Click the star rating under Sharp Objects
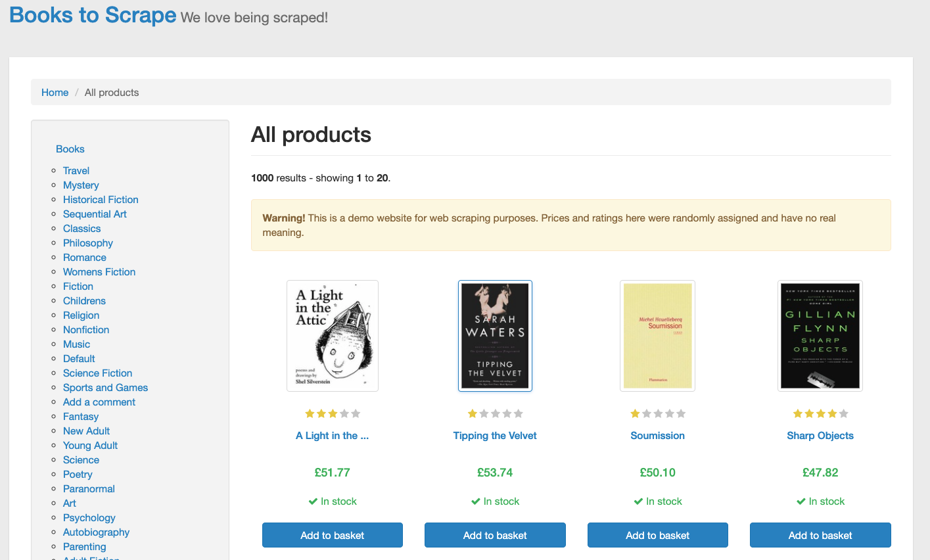 pos(820,413)
